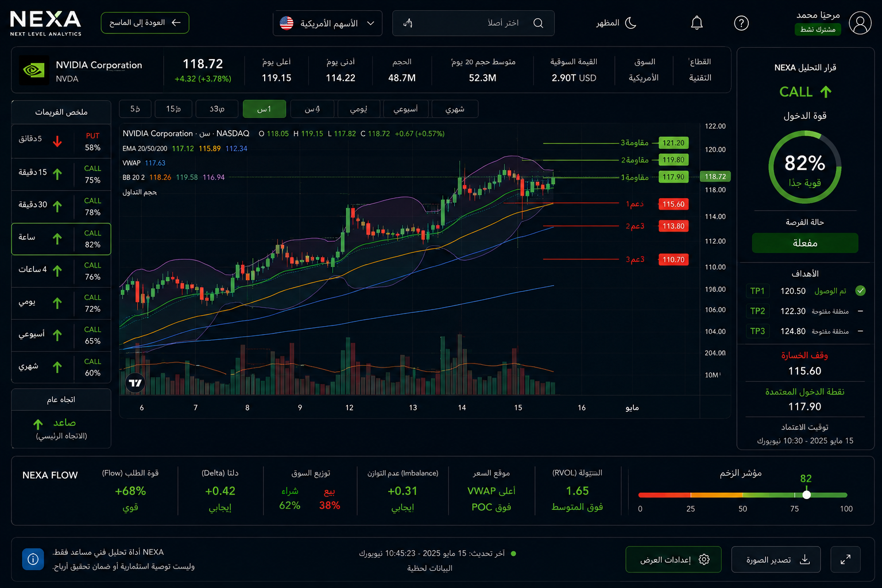Select the 4 hours CALL 76% row

point(61,270)
